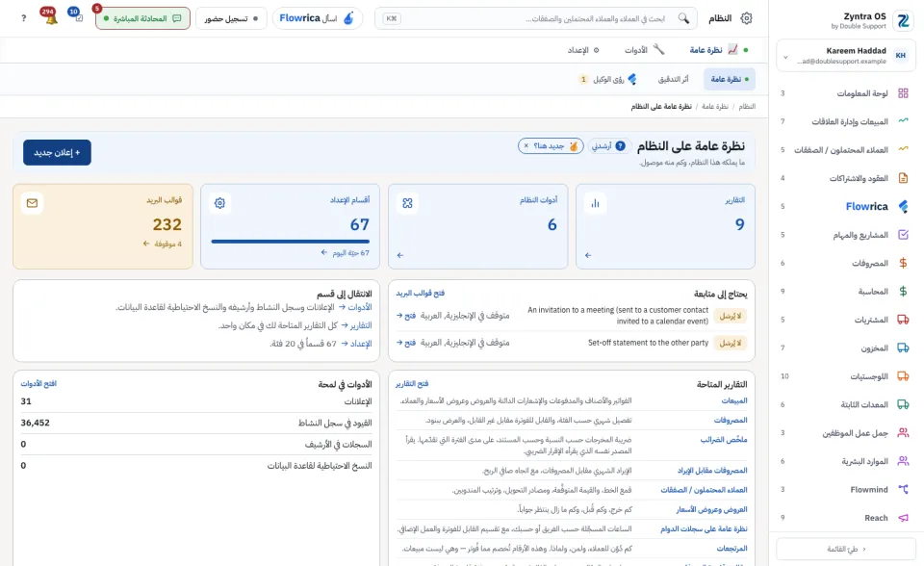Viewport: 924px width, 566px height.
Task: Open اللوجستيات orange truck icon
Action: coord(903,376)
